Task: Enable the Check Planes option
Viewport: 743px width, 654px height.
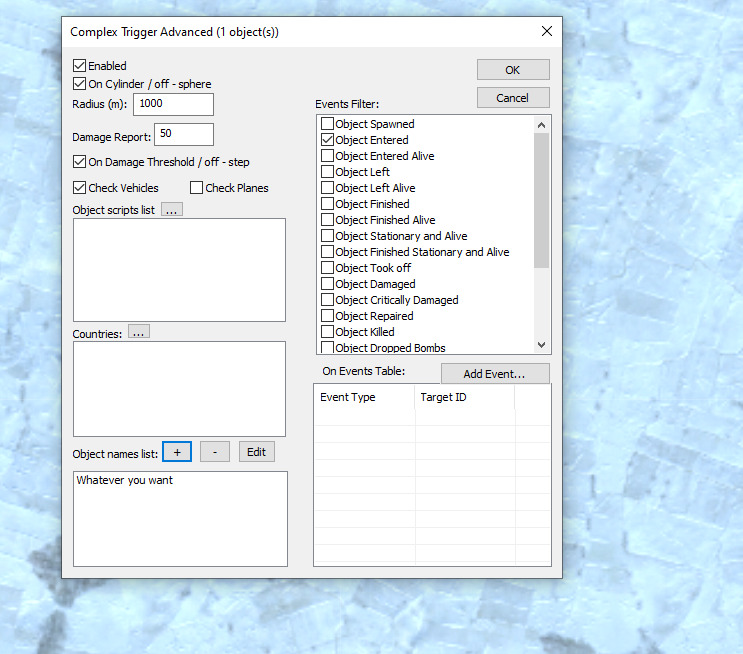Action: pos(197,188)
